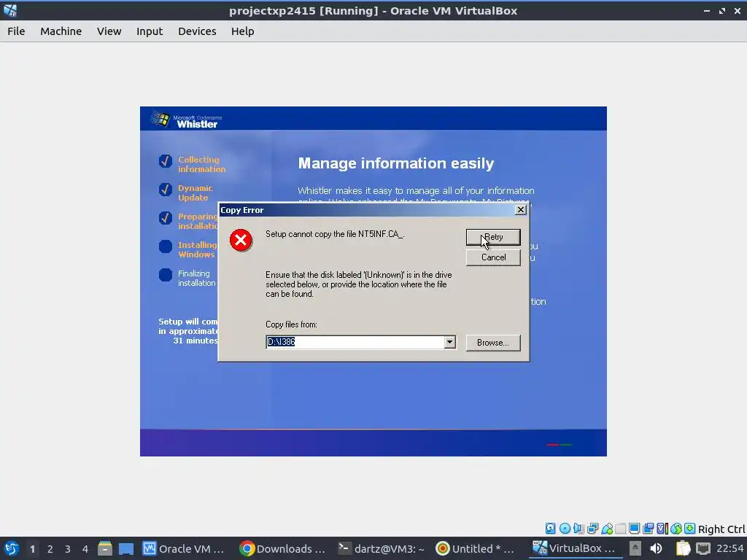Click the Preparing installation checkmark icon
The width and height of the screenshot is (747, 560).
166,217
